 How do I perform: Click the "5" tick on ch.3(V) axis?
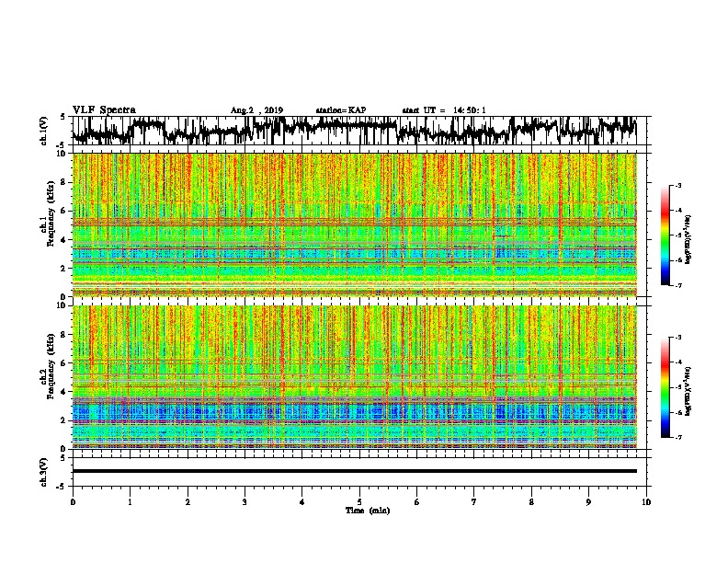coord(63,458)
